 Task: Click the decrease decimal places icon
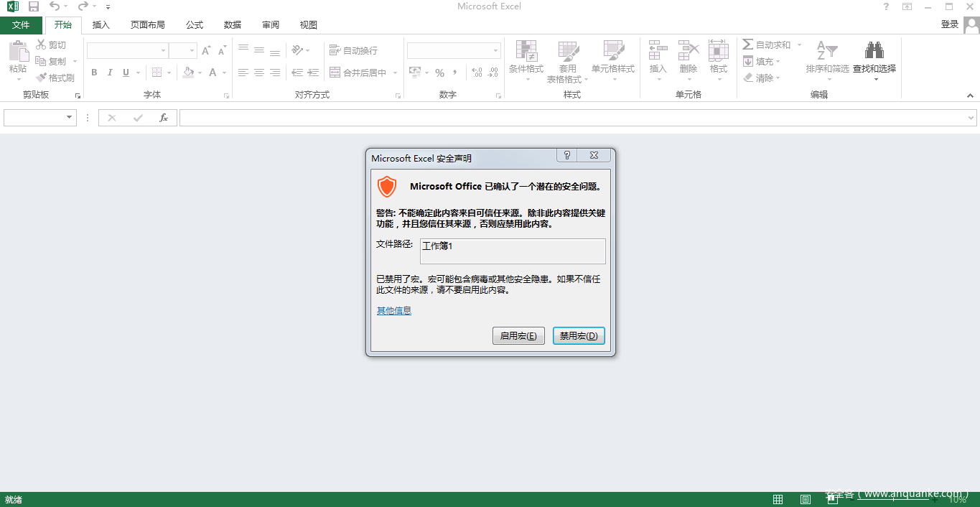click(x=493, y=73)
